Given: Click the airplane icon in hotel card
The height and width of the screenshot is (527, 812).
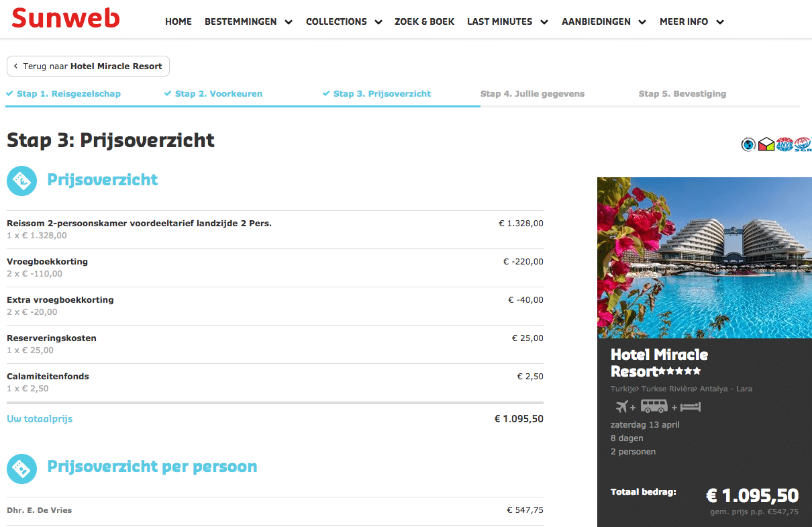Looking at the screenshot, I should [x=621, y=406].
